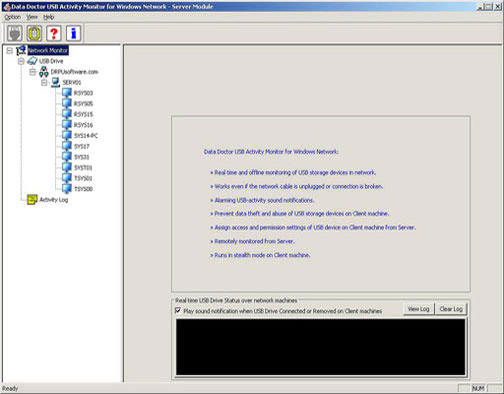Collapse the DRPUsoftware.com tree node
The width and height of the screenshot is (504, 394).
(x=32, y=72)
